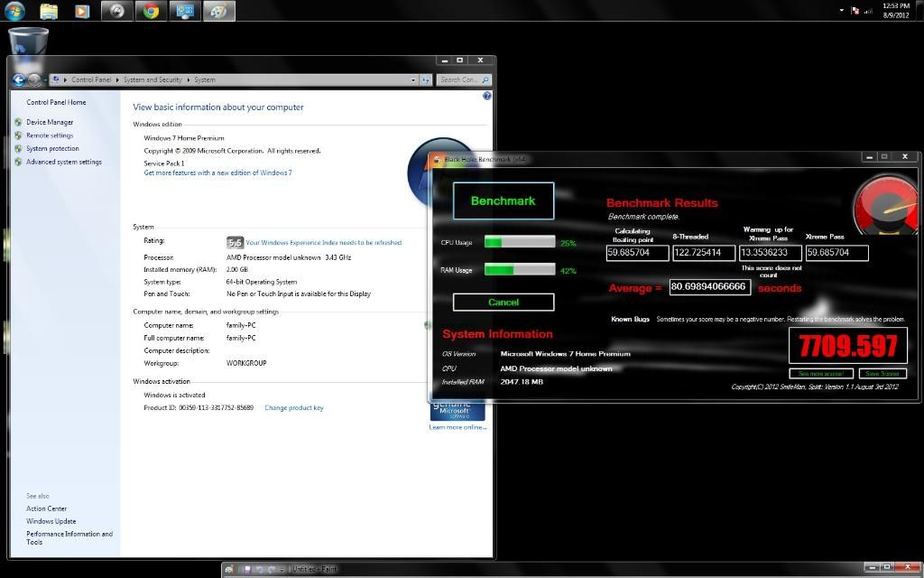
Task: Open the Action Center flag icon in tray
Action: 855,11
